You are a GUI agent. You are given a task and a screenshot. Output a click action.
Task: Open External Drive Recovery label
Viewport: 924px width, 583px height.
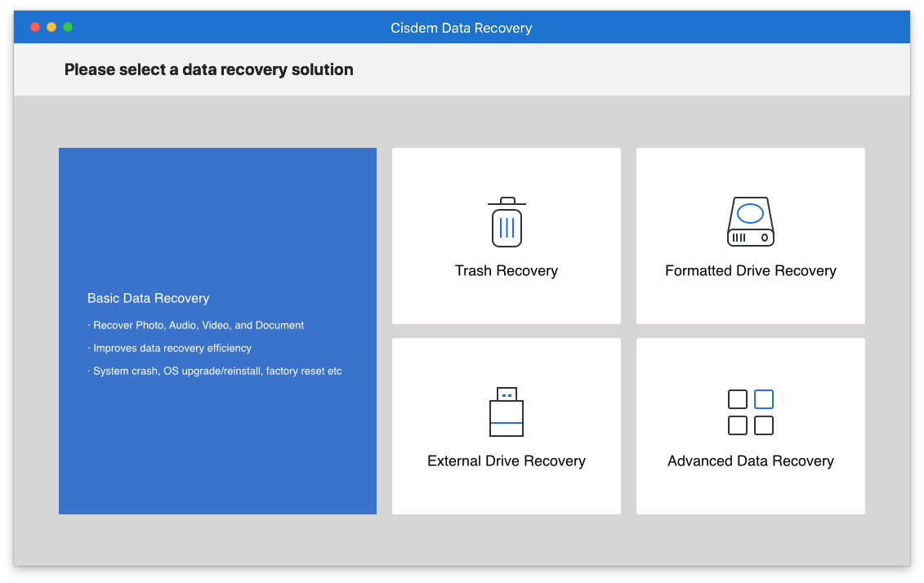tap(507, 461)
